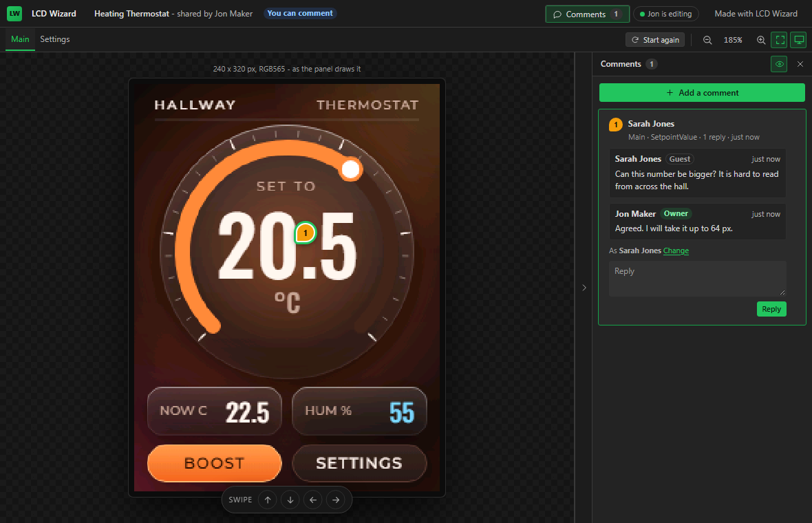812x523 pixels.
Task: Click Jon Maker's reply 'Agreed. I will take it up'
Action: point(674,228)
